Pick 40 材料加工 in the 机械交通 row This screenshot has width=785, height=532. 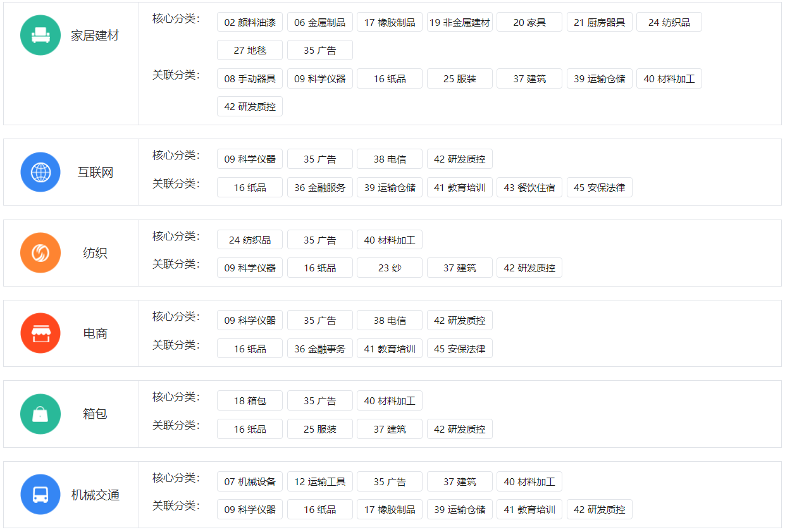tap(529, 481)
